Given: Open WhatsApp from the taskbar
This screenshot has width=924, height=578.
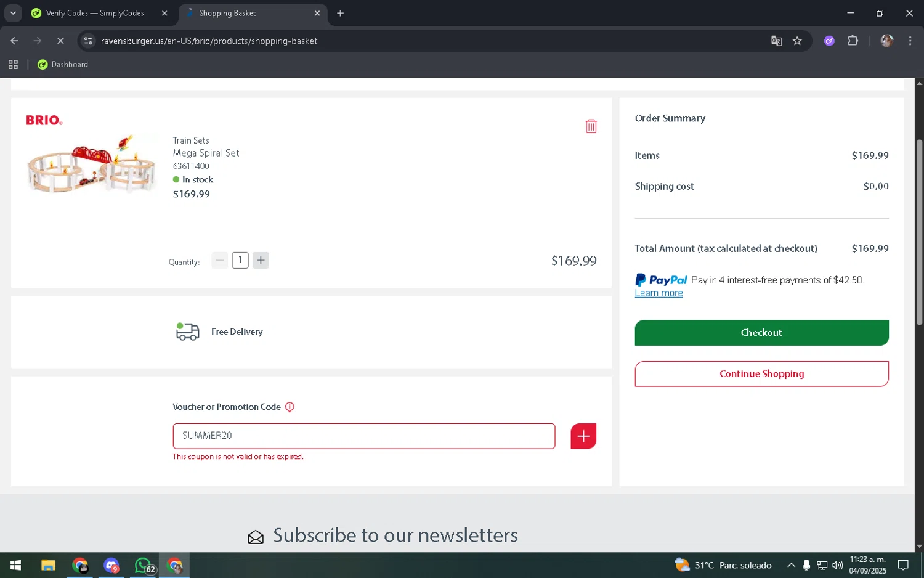Looking at the screenshot, I should tap(144, 565).
